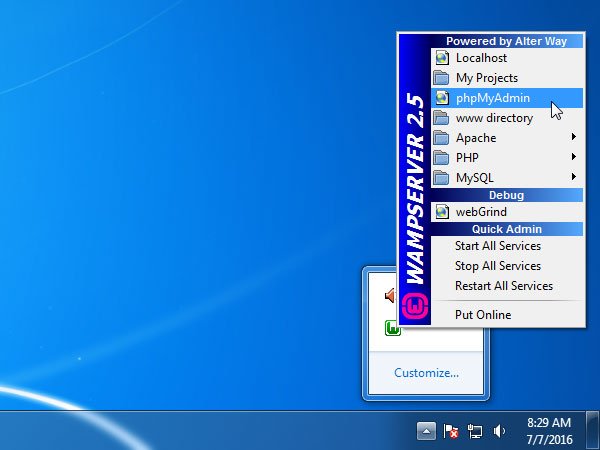Expand the Apache submenu arrow
This screenshot has width=600, height=450.
[573, 137]
